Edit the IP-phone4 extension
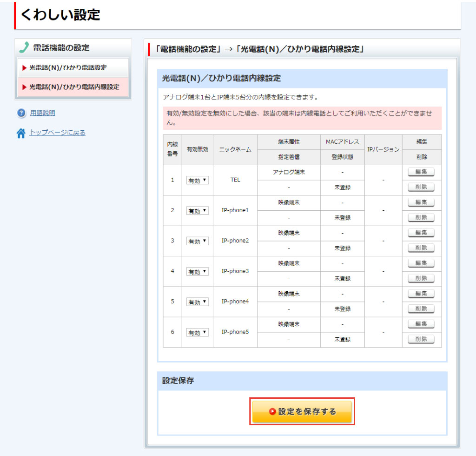The width and height of the screenshot is (476, 456). pyautogui.click(x=421, y=293)
